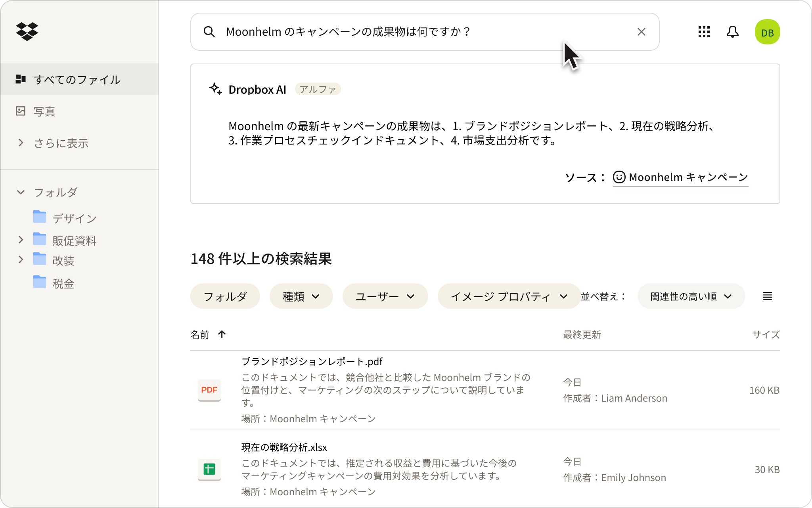
Task: Click the Dropbox logo
Action: click(27, 31)
